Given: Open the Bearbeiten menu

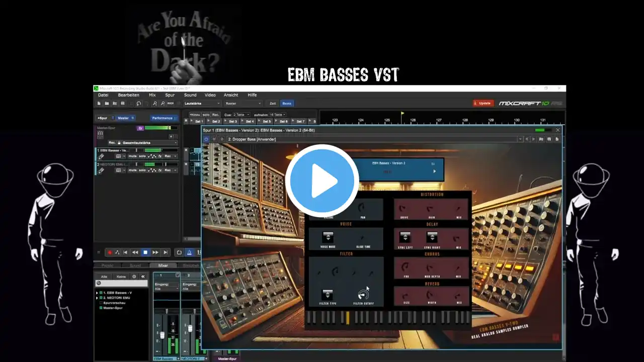Looking at the screenshot, I should pos(128,95).
